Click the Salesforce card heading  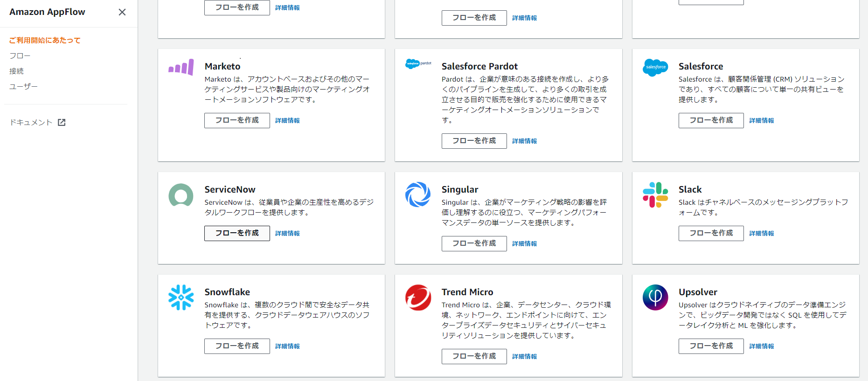(701, 66)
